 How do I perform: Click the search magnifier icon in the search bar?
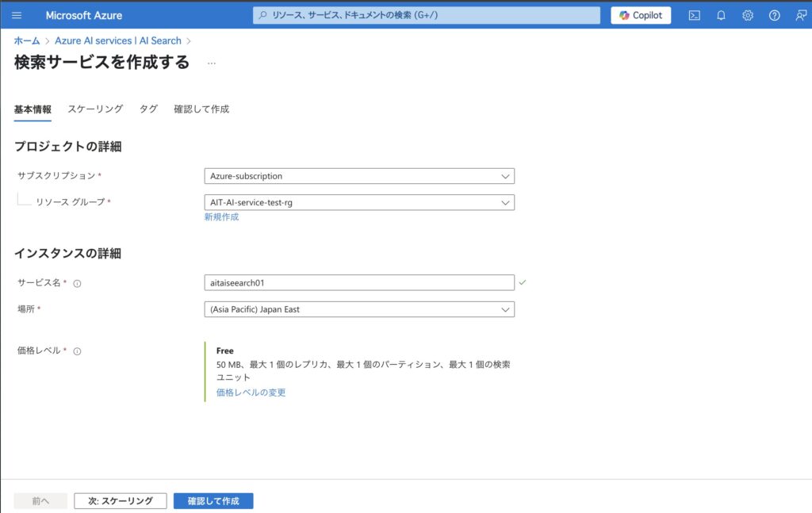point(263,15)
